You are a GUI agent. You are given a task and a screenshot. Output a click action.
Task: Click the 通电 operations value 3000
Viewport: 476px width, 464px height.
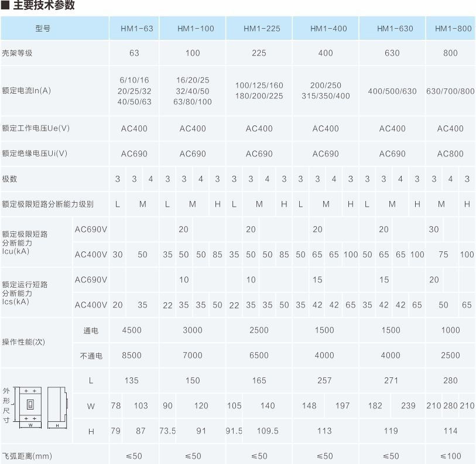tap(193, 330)
